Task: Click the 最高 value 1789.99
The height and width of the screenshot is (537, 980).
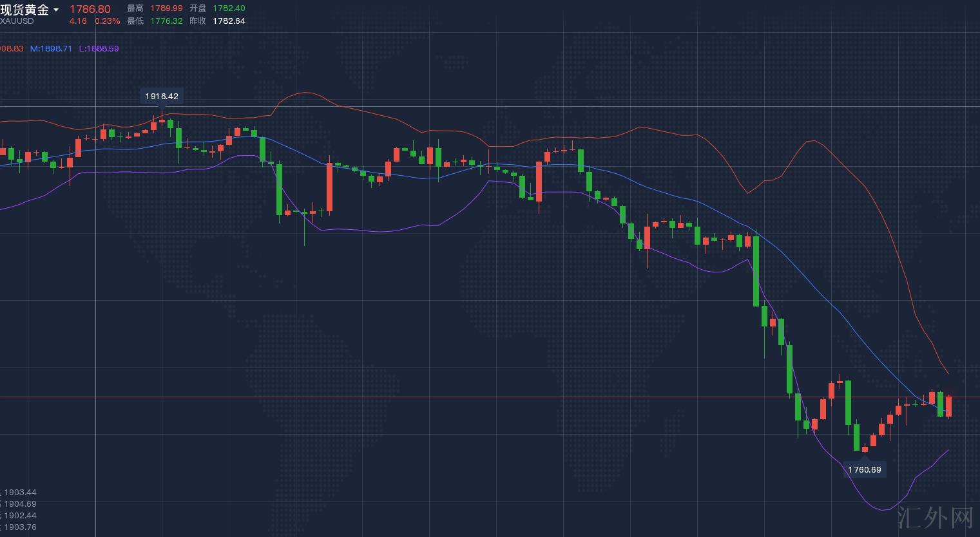Action: [x=166, y=8]
